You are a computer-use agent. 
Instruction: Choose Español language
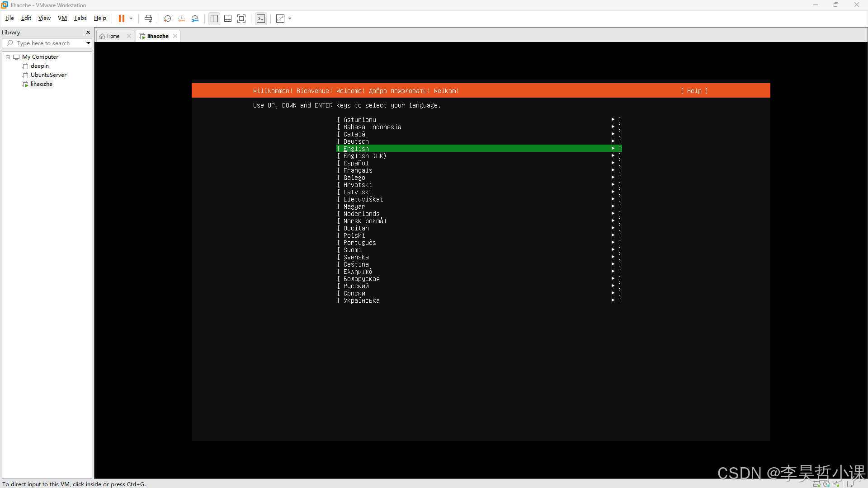tap(479, 163)
